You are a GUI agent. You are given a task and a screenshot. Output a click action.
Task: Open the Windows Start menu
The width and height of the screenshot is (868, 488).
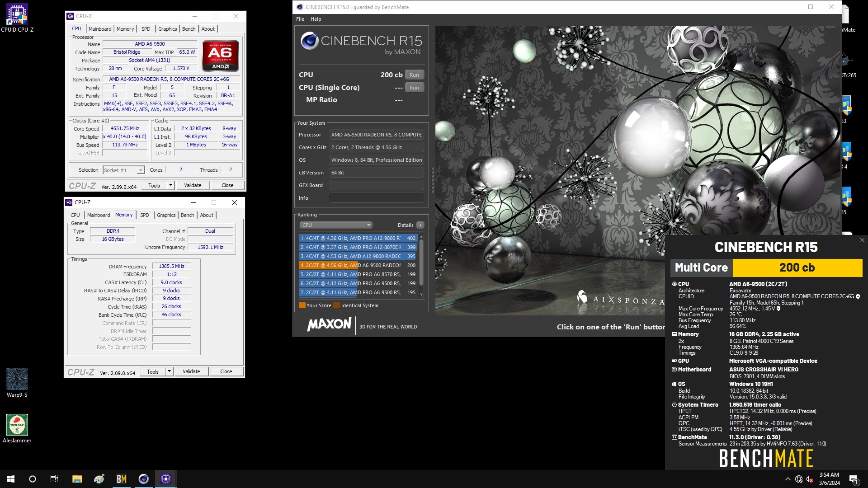tap(11, 479)
